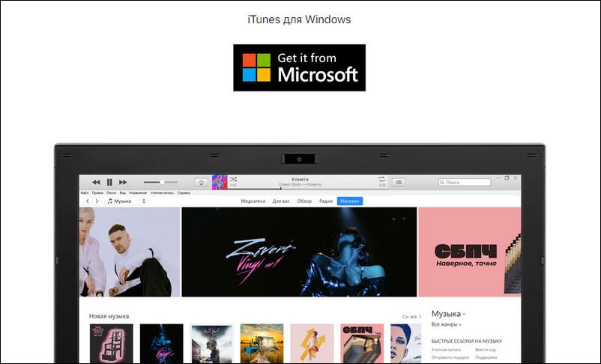Viewport: 601px width, 364px height.
Task: Click the См. все link
Action: tap(411, 316)
